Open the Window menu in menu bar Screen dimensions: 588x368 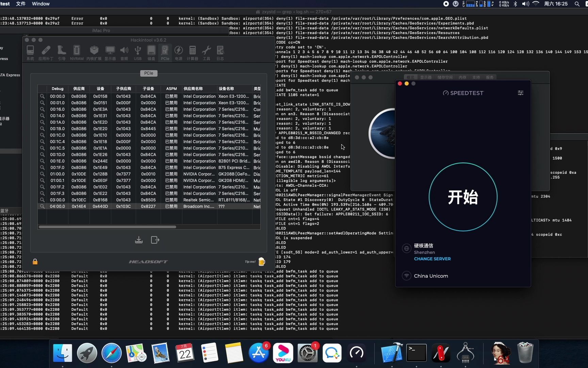(x=40, y=4)
